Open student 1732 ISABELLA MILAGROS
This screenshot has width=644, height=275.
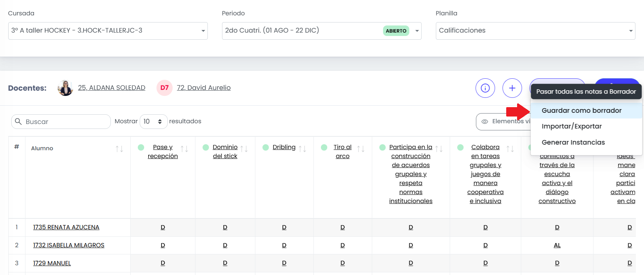[x=69, y=245]
